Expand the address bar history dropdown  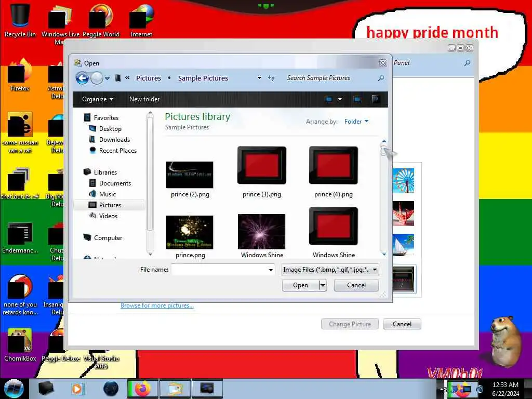pyautogui.click(x=259, y=78)
